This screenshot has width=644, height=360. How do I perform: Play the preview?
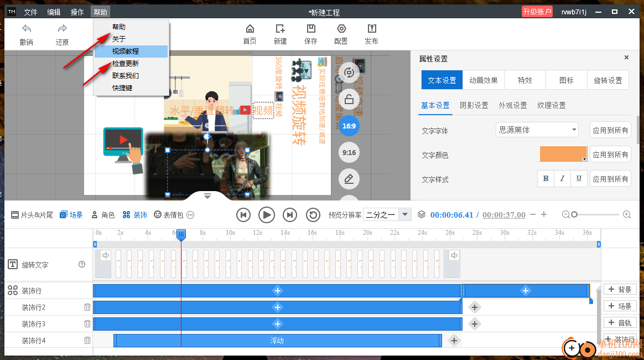[x=267, y=215]
